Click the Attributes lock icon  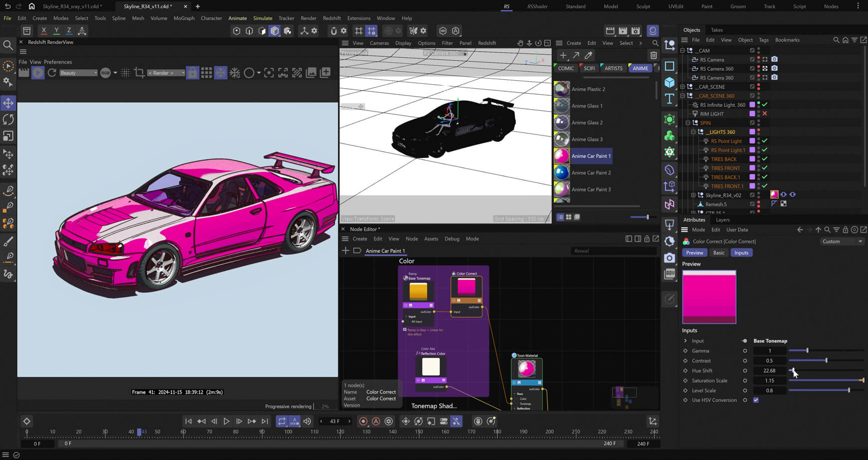(x=845, y=230)
